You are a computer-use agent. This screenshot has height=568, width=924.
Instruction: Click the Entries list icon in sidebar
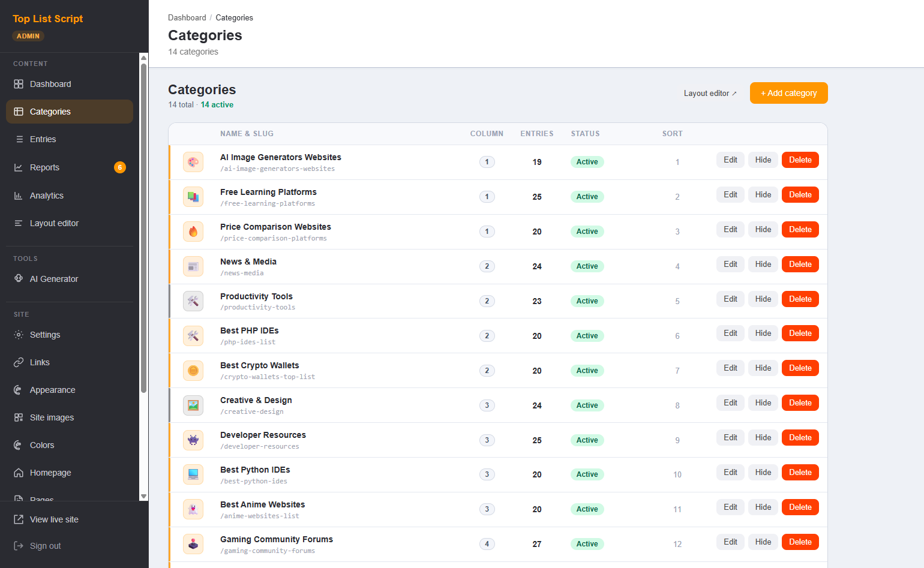19,139
